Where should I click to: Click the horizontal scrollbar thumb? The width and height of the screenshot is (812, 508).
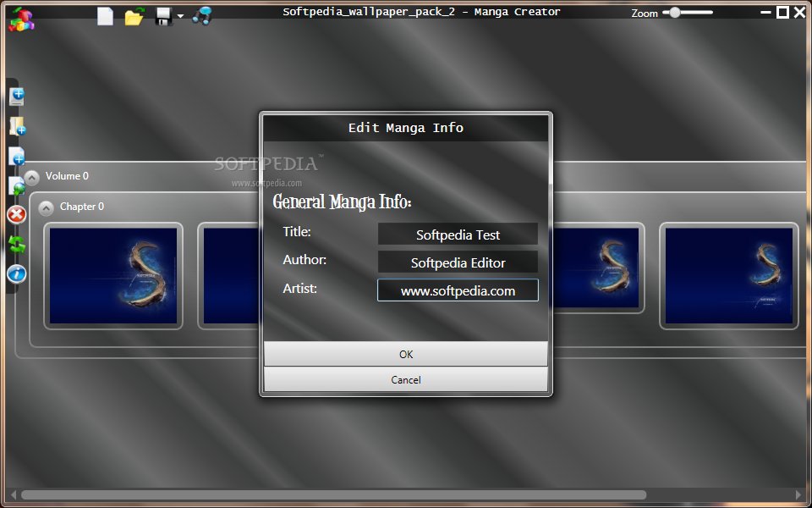(333, 495)
